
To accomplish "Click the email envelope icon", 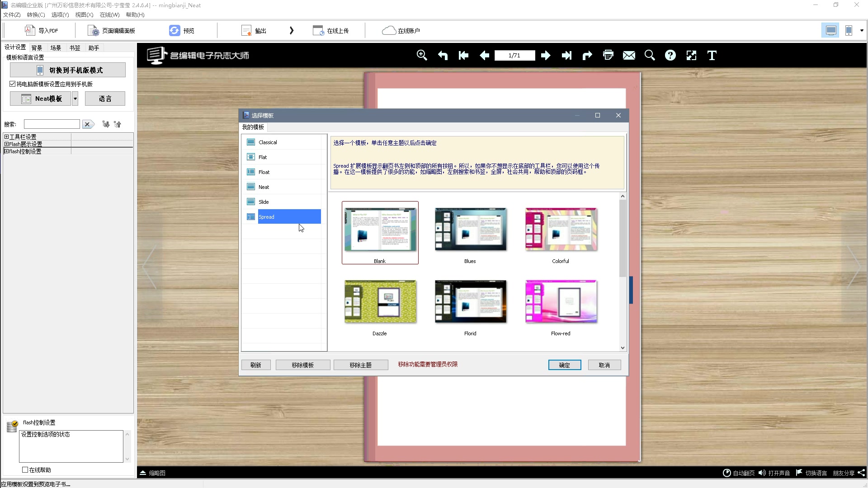I will pyautogui.click(x=629, y=55).
